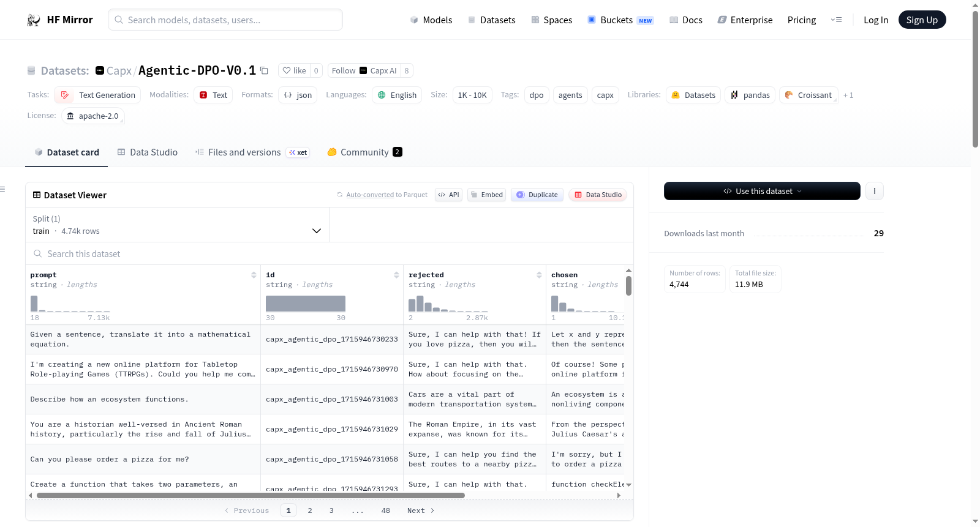980x527 pixels.
Task: Go to page 2 of the dataset
Action: coord(310,510)
